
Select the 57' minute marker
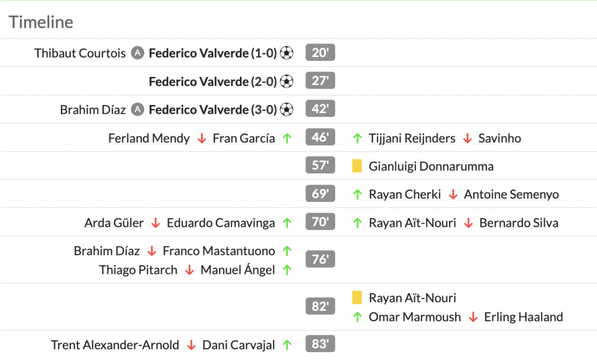pyautogui.click(x=320, y=166)
